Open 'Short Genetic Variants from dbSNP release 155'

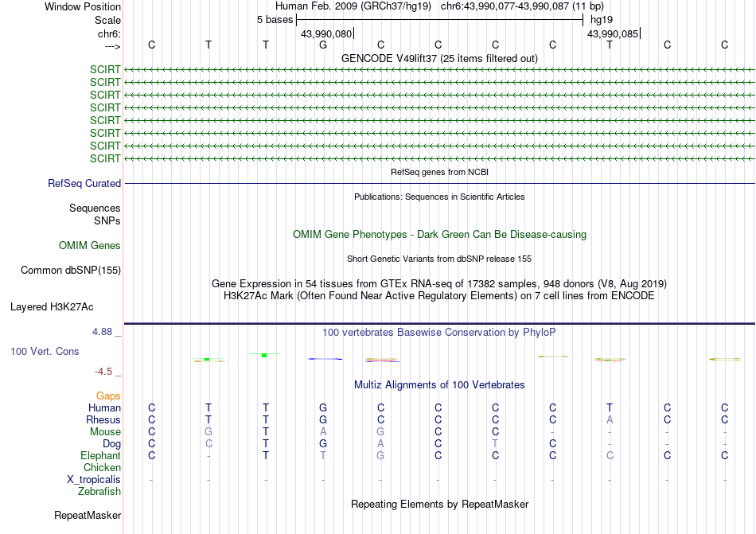(x=439, y=259)
